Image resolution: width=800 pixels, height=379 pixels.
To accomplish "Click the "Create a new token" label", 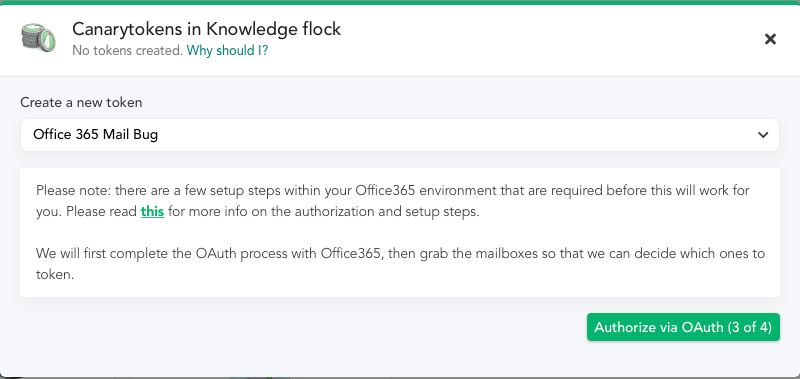I will [x=81, y=103].
